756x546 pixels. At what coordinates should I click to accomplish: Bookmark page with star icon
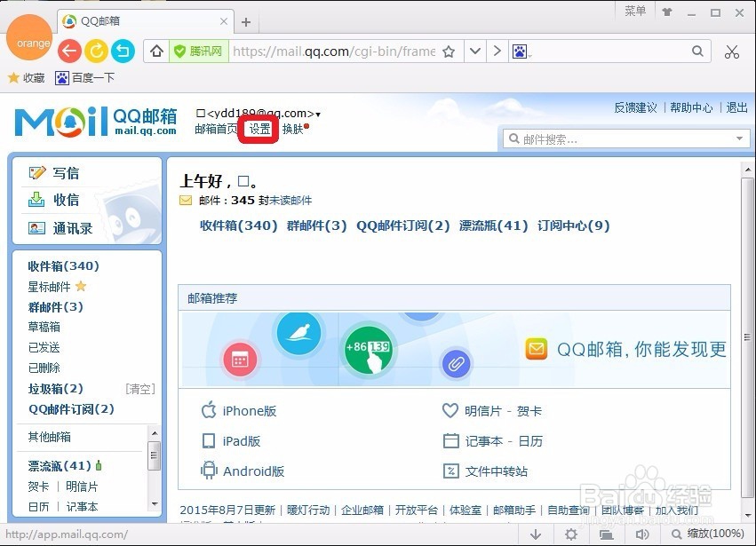tap(449, 51)
